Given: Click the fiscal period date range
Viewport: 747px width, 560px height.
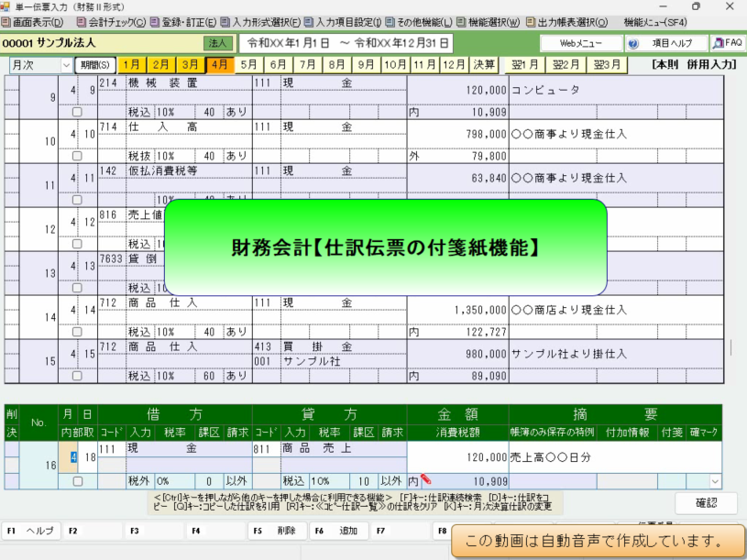Looking at the screenshot, I should coord(347,43).
